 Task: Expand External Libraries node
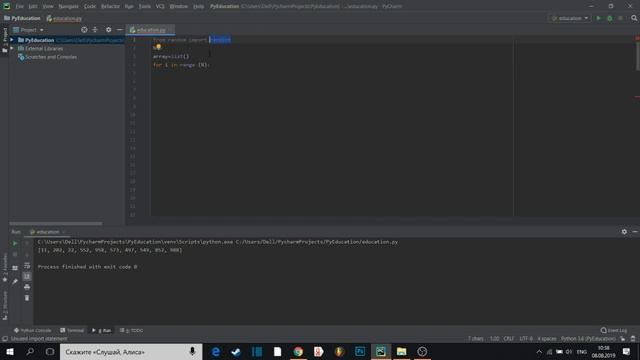(12, 49)
